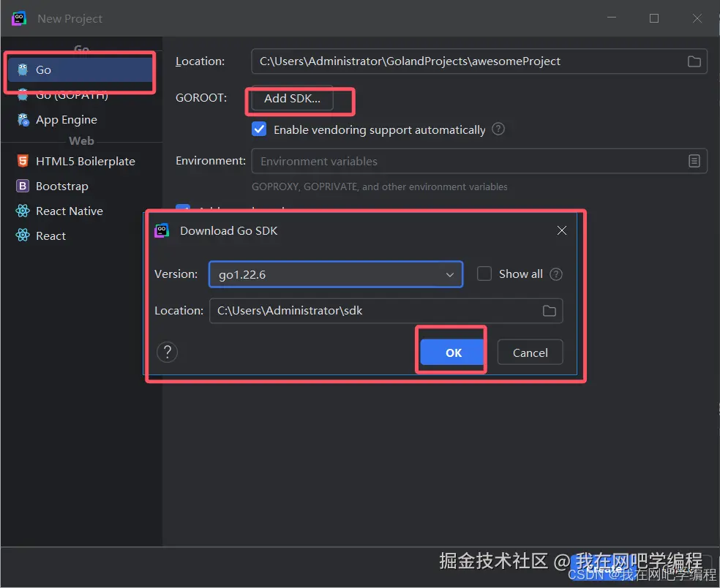Choose HTML5 Boilerplate project type
The height and width of the screenshot is (588, 720).
pos(86,161)
